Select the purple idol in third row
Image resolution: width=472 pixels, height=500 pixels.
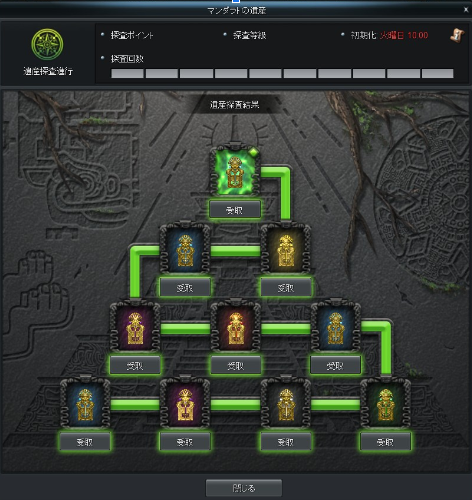click(x=135, y=327)
